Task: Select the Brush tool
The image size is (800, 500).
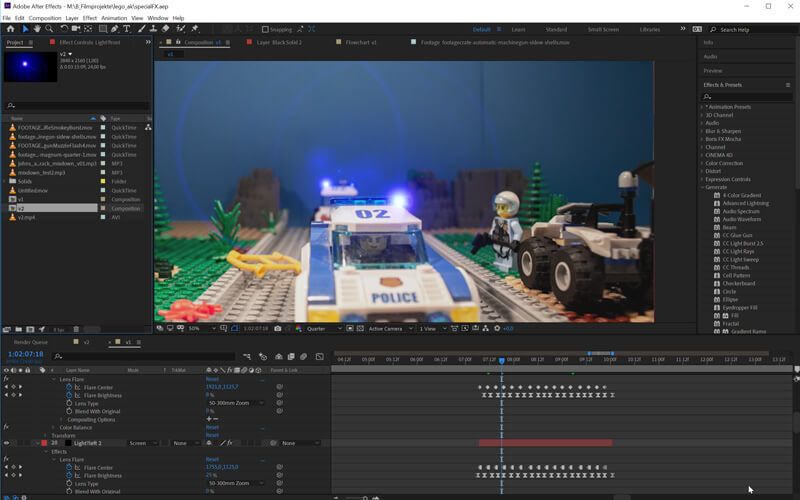Action: [141, 29]
